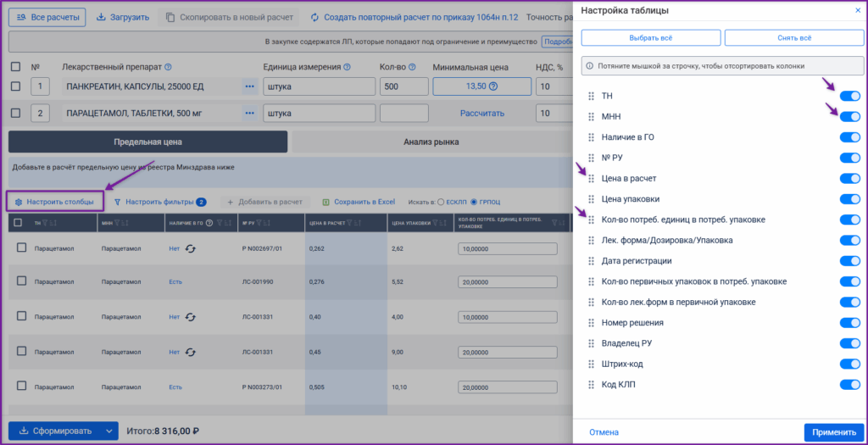Click cell Р N003273/01
This screenshot has height=445, width=868.
point(263,387)
